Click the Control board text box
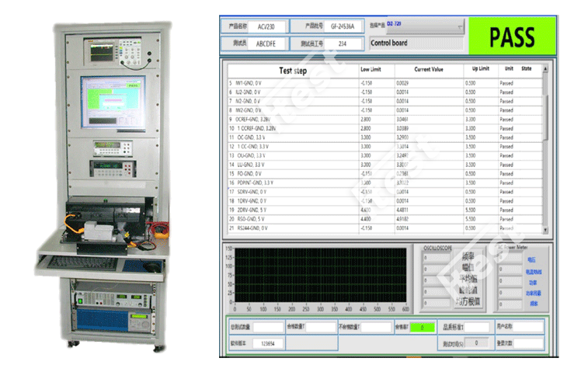Image resolution: width=588 pixels, height=372 pixels. 416,43
